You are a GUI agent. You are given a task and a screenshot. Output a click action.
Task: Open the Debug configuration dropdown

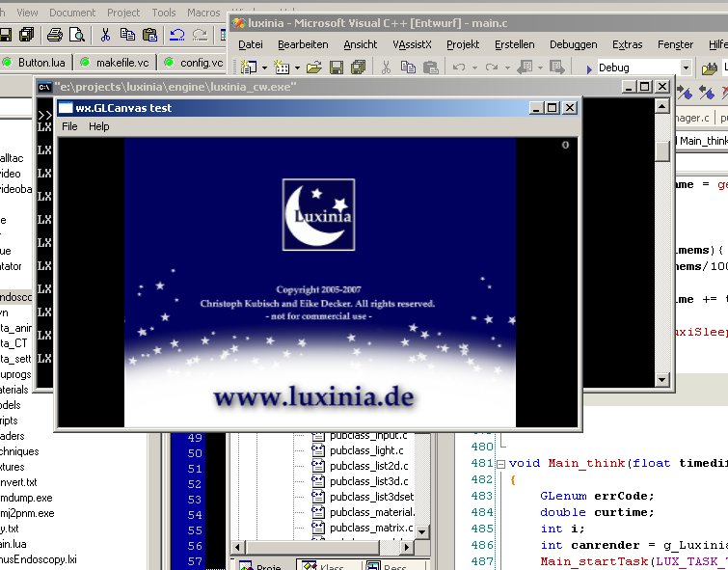coord(686,68)
